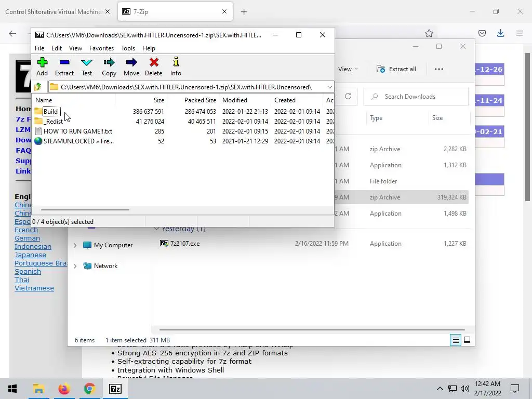
Task: Open the Favorites menu
Action: click(101, 48)
